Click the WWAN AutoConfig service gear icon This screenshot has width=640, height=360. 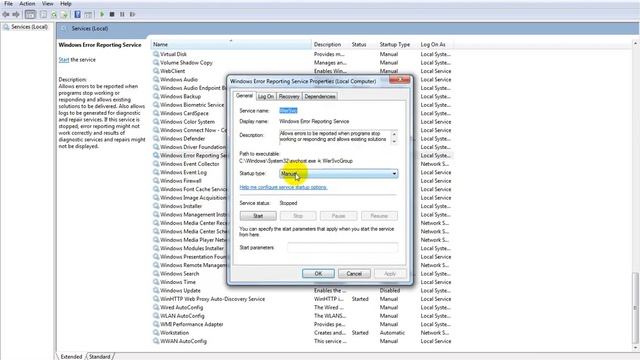click(156, 341)
